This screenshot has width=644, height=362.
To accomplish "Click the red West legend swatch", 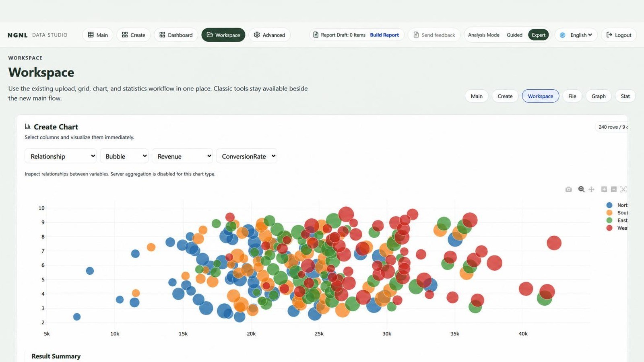I will click(x=609, y=228).
